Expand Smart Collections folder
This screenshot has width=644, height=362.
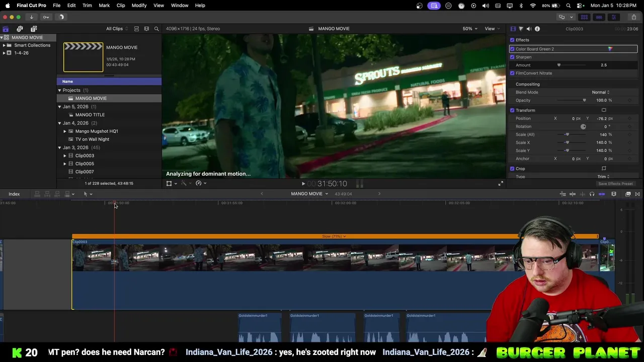coord(4,45)
